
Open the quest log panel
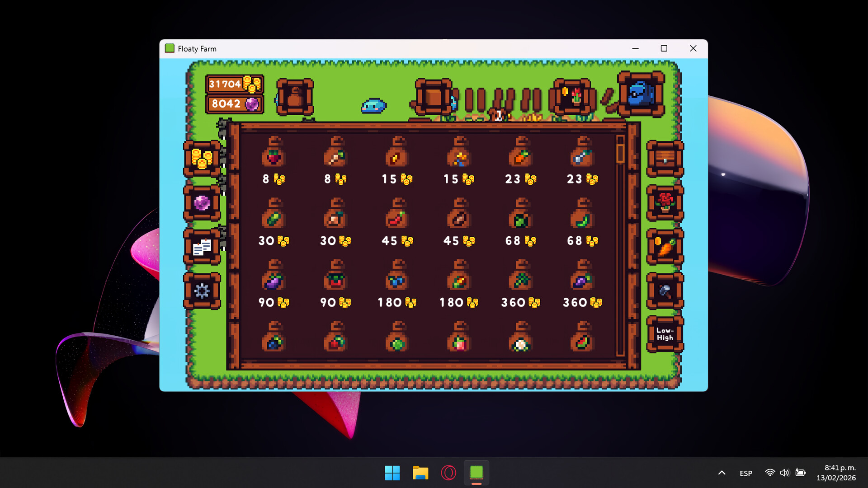202,248
